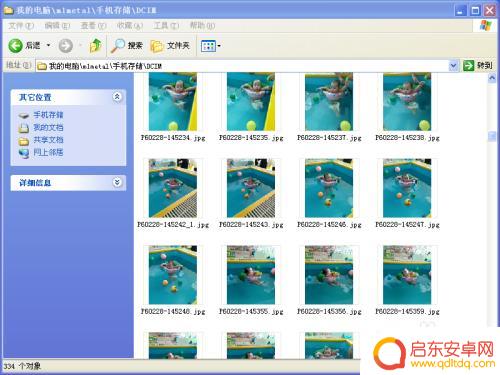Open the Network Neighborhood link
This screenshot has width=500, height=375.
coord(48,153)
